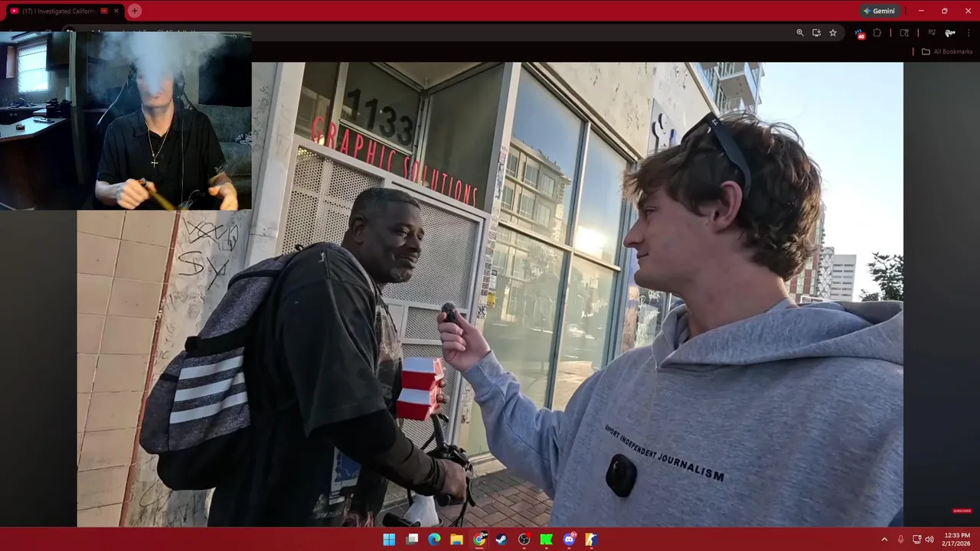The image size is (980, 551).
Task: Restore down the Chrome window
Action: pyautogui.click(x=944, y=11)
